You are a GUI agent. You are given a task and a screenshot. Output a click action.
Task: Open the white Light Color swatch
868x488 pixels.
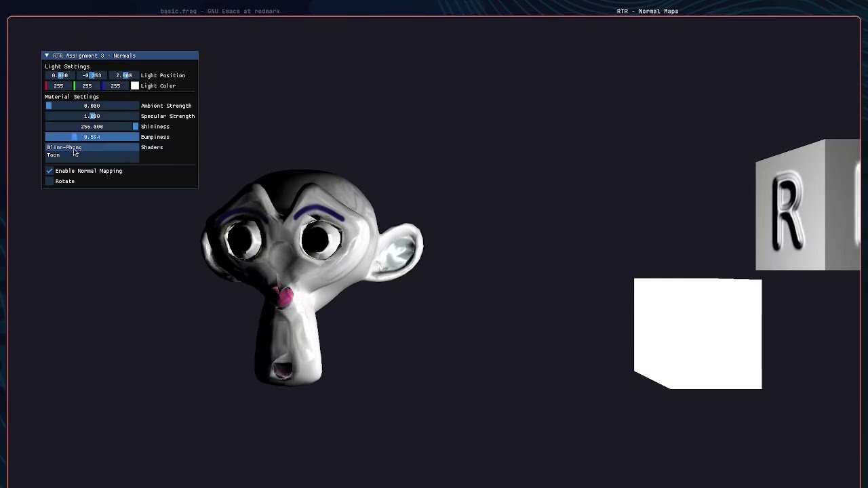click(x=135, y=86)
